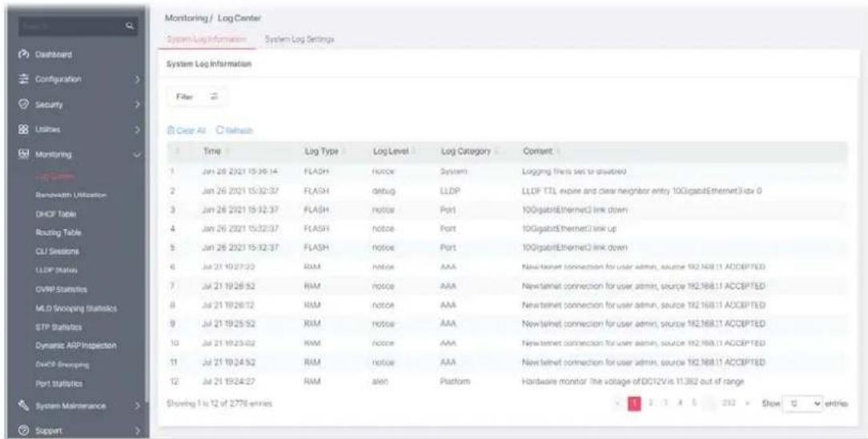Open LLDP Status page
This screenshot has height=439, width=868.
tap(56, 270)
